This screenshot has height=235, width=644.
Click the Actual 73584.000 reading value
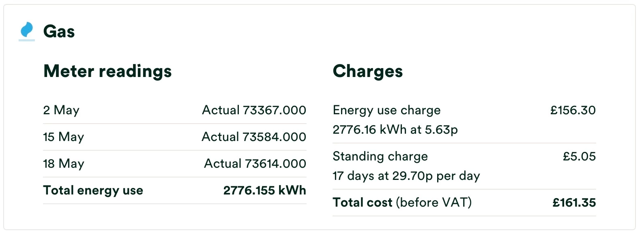pos(254,137)
